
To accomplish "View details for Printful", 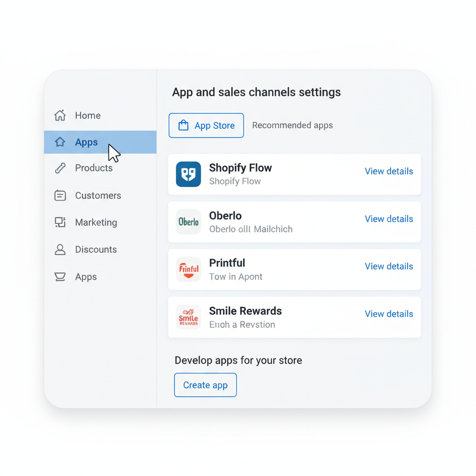I will click(x=389, y=266).
